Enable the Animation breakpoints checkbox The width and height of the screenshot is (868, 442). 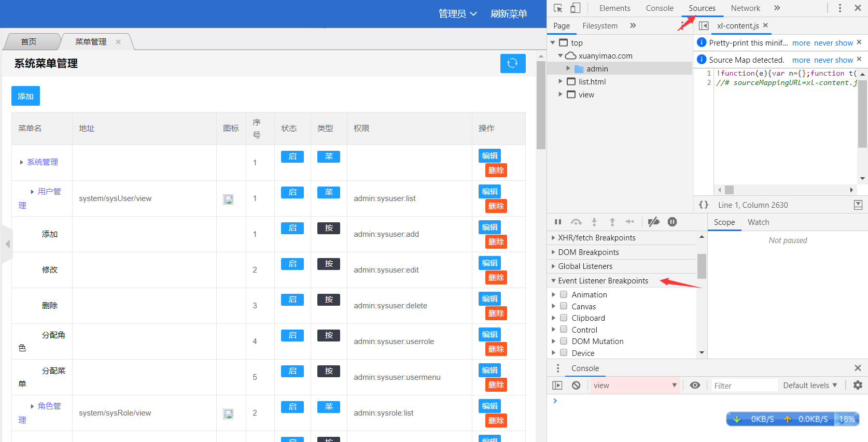click(564, 294)
